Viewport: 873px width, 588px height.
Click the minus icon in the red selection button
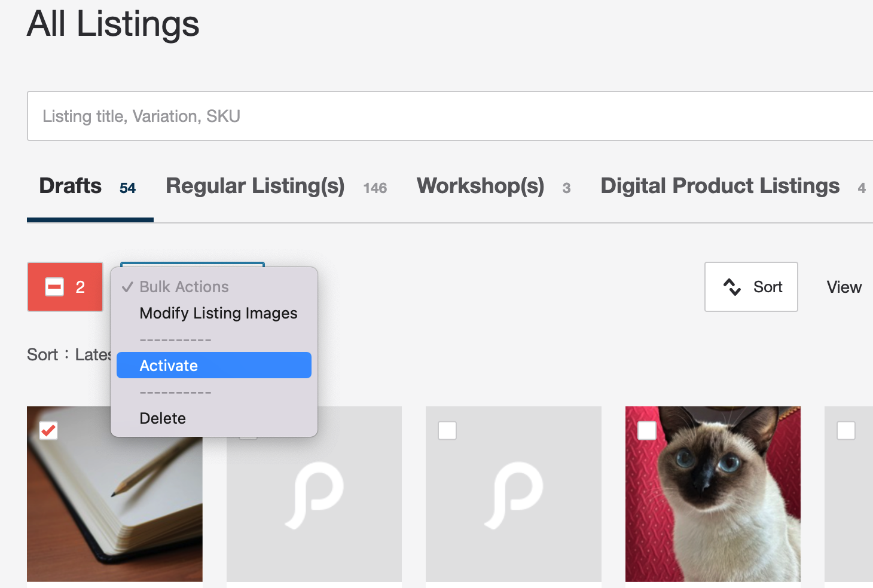coord(54,287)
